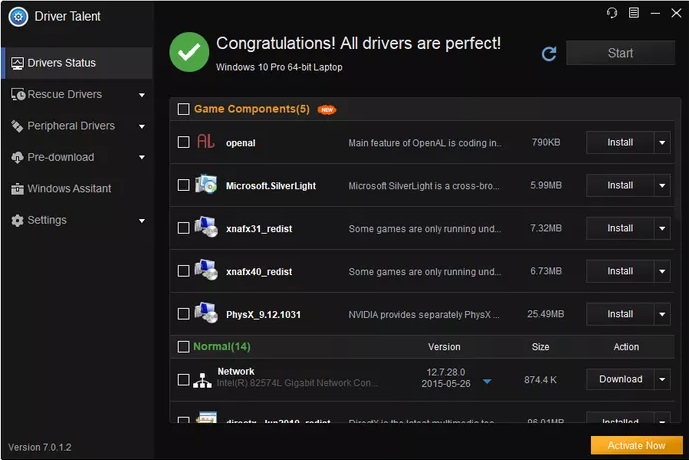Click the Activate Now button
689x460 pixels.
(x=636, y=446)
